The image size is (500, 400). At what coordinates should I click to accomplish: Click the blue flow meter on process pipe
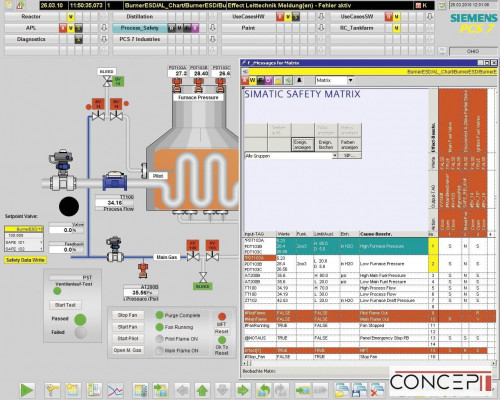pos(115,181)
